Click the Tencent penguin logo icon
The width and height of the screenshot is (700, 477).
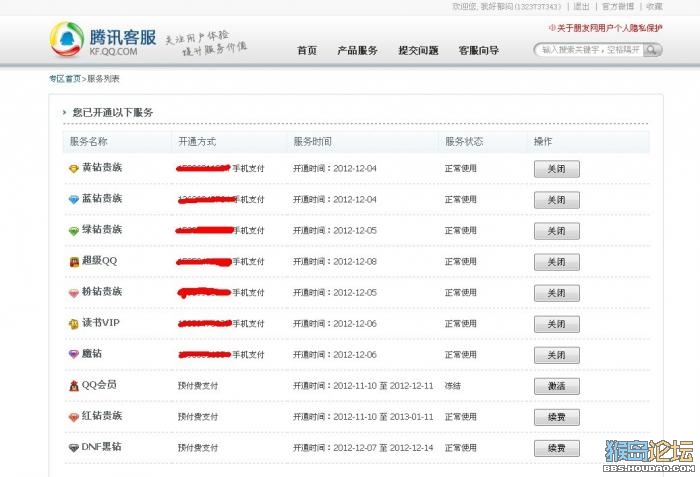click(67, 39)
